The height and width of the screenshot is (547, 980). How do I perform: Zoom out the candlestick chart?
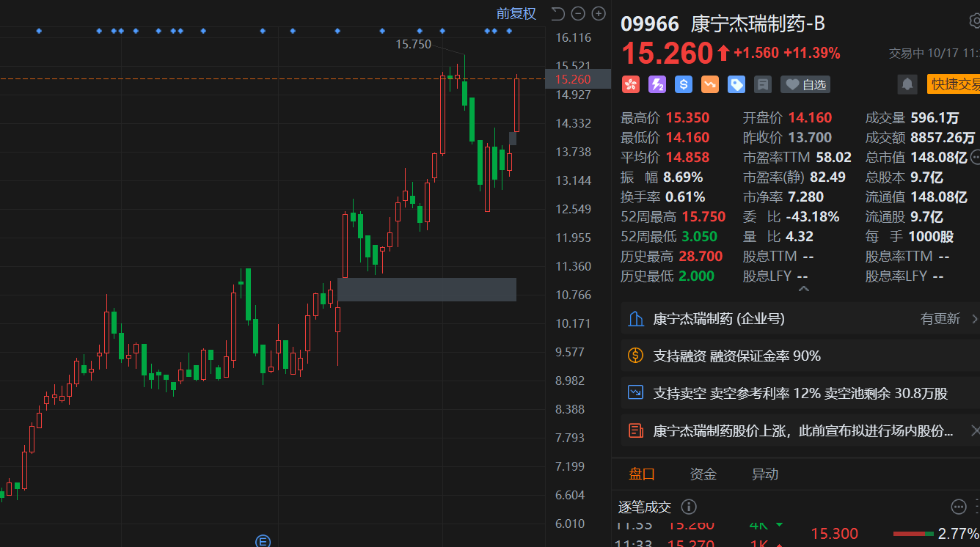[x=578, y=13]
